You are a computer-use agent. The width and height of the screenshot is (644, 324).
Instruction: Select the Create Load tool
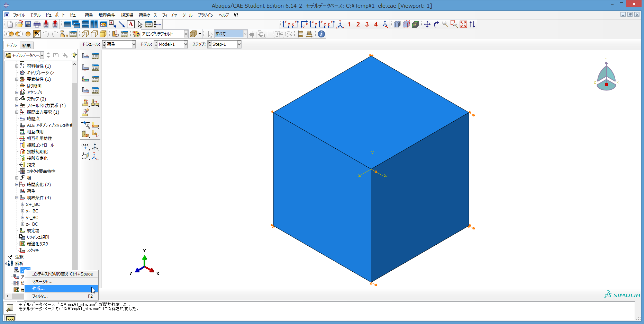85,56
